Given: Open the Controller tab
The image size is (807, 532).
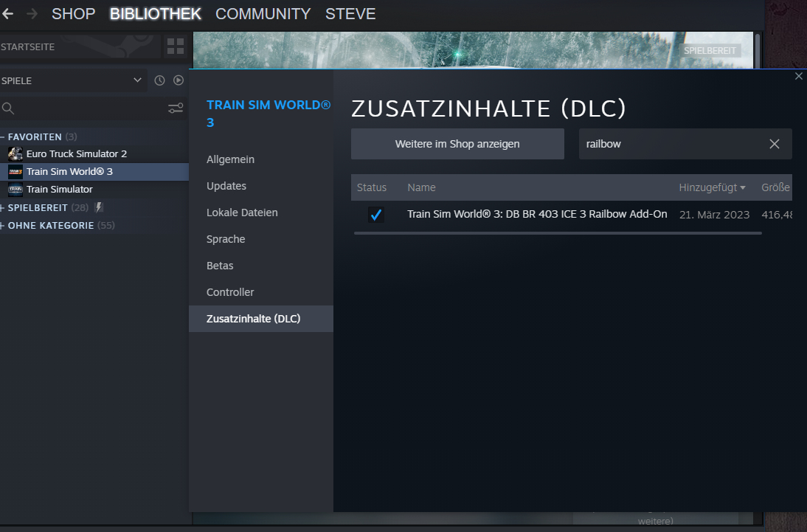Looking at the screenshot, I should point(261,292).
